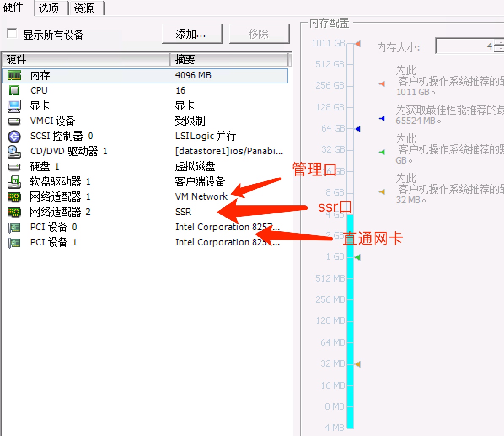Select 网络适配器 1 row label
The height and width of the screenshot is (436, 504).
(60, 197)
